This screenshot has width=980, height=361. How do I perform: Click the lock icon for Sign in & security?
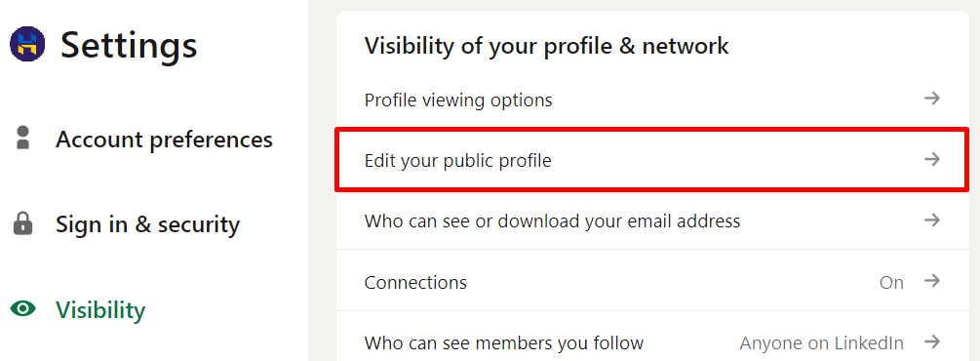23,222
